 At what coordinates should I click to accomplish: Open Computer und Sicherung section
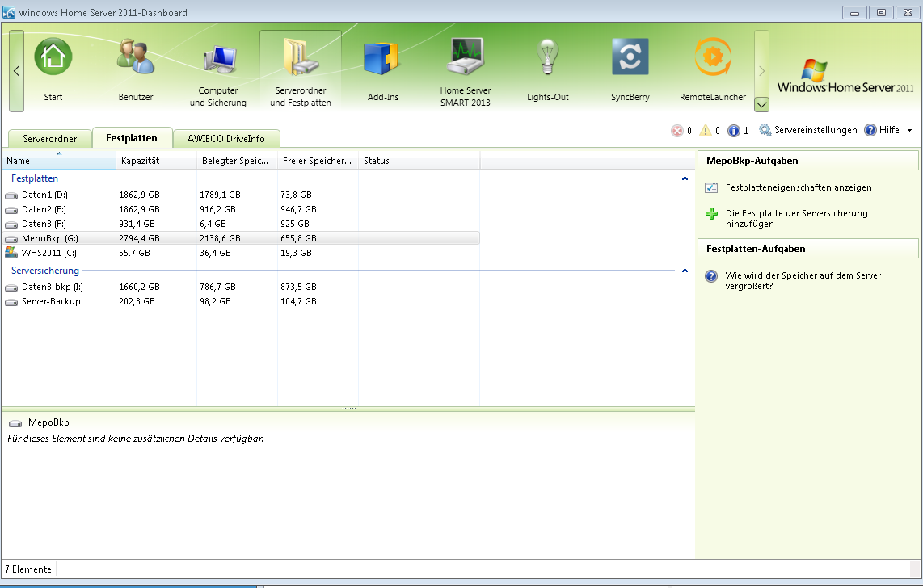coord(218,61)
